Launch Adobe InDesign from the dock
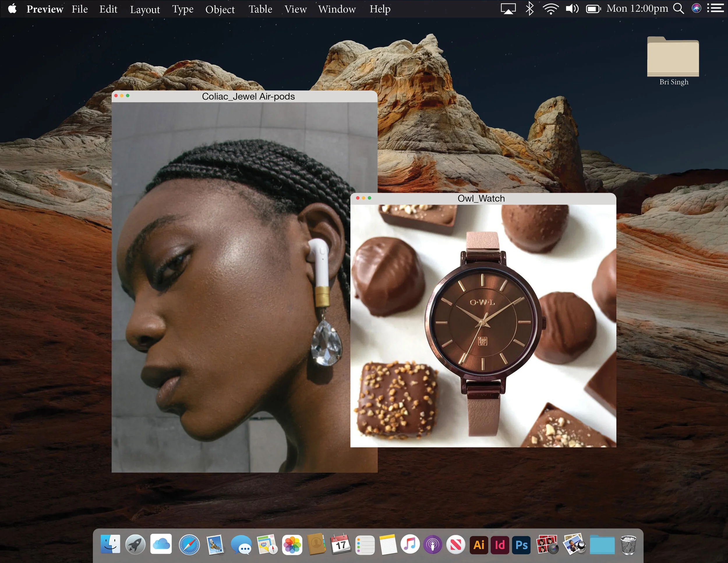The width and height of the screenshot is (728, 563). 500,545
